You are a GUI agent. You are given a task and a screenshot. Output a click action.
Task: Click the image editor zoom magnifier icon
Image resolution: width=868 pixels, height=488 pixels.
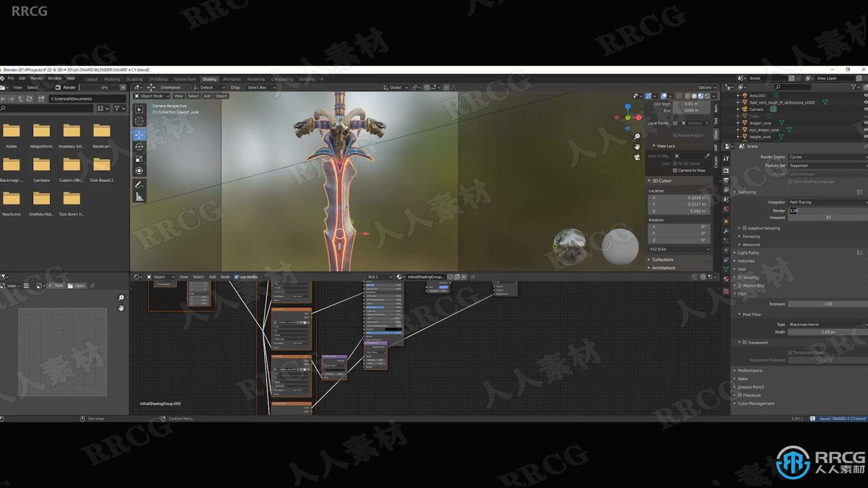[121, 298]
